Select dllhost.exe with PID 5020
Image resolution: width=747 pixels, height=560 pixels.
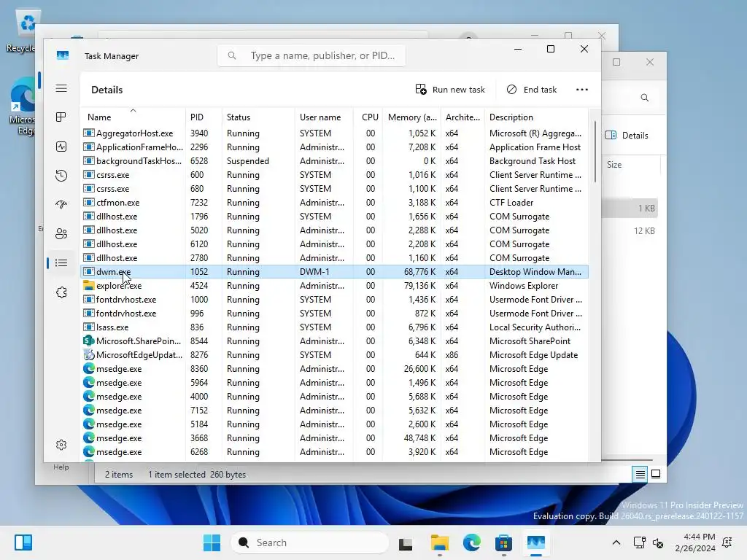click(x=334, y=230)
